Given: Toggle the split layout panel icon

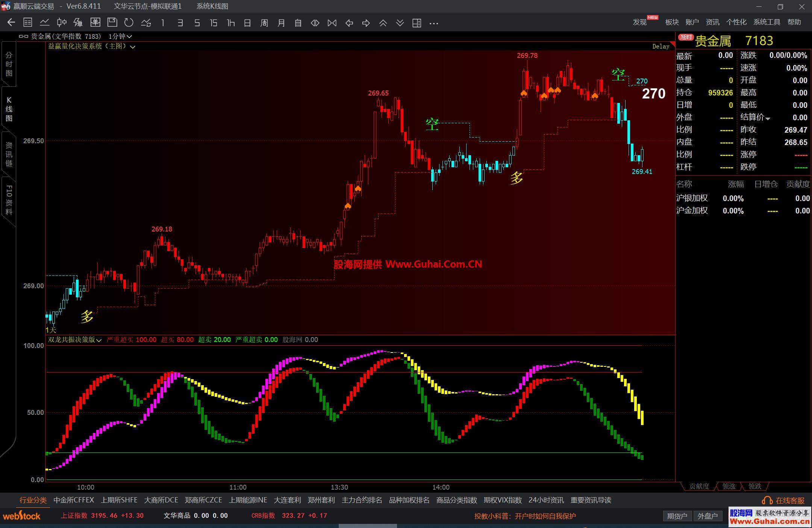Looking at the screenshot, I should tap(417, 23).
